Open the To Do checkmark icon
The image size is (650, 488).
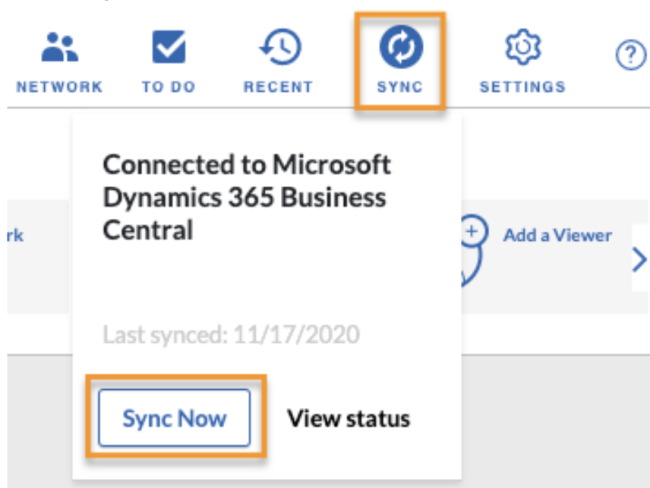168,47
